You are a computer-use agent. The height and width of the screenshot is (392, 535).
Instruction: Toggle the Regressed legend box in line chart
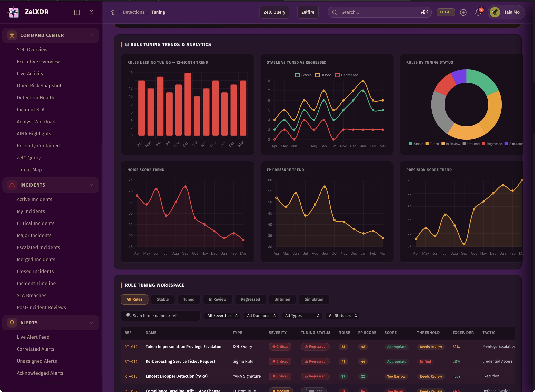pyautogui.click(x=337, y=75)
